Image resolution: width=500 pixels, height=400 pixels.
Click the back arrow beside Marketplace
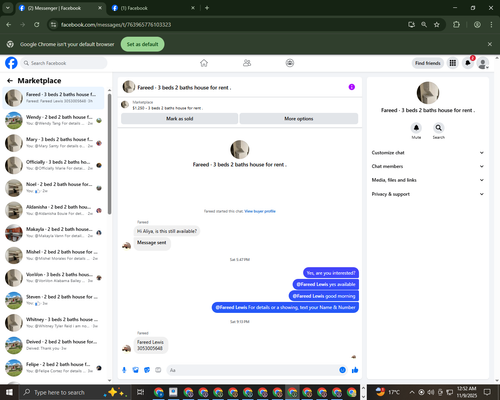pyautogui.click(x=10, y=81)
